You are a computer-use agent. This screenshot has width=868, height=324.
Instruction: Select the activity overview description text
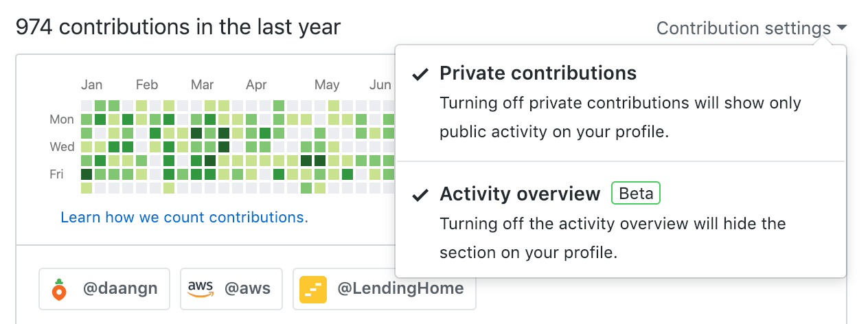tap(613, 238)
